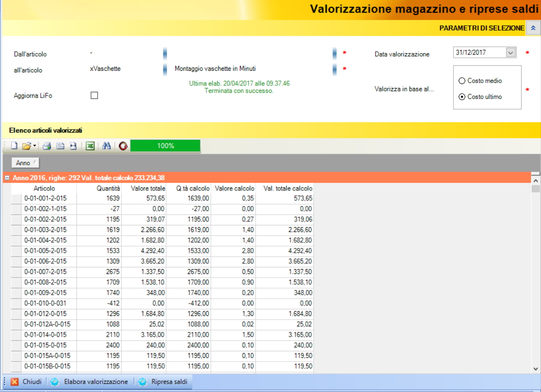This screenshot has height=392, width=541.
Task: Sort by Val. totale calcolo column header
Action: coord(285,188)
